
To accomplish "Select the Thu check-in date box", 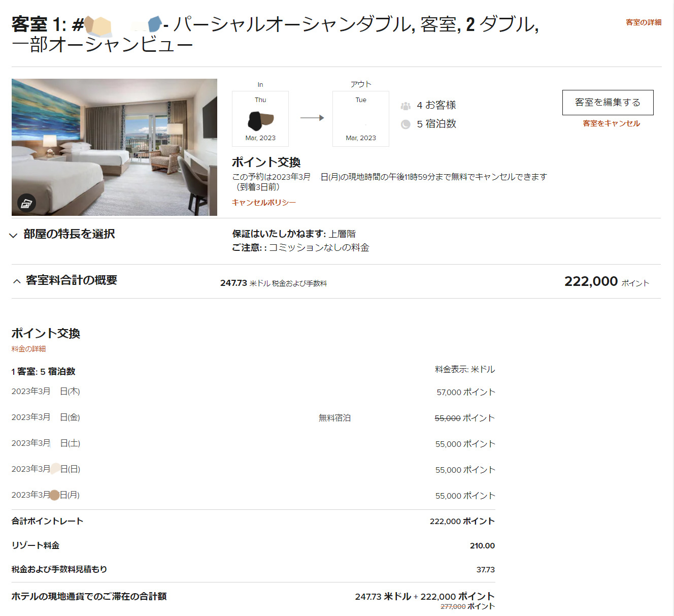I will tap(260, 119).
